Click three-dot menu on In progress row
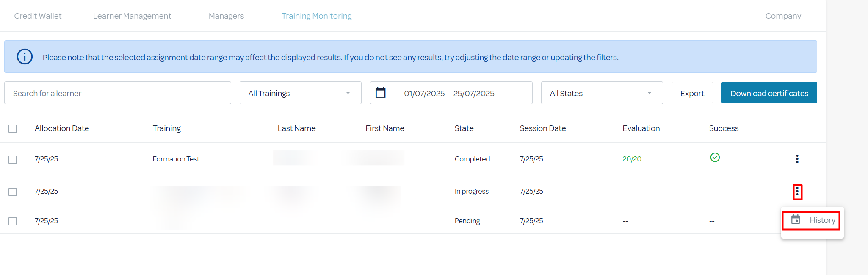Screen dimensions: 868x275 797,192
